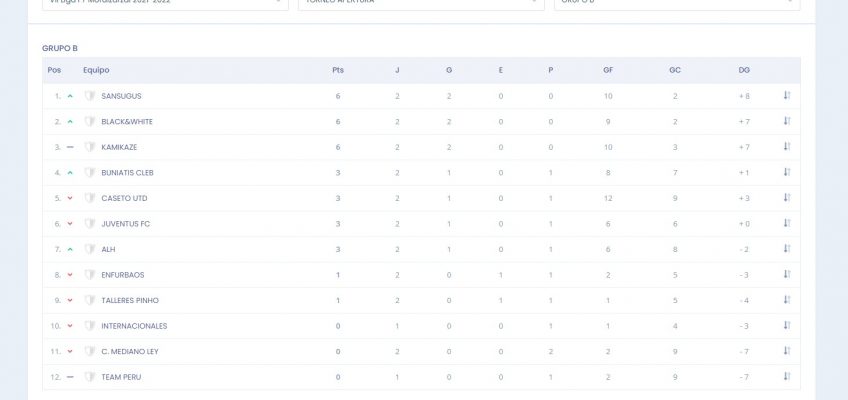Click the compare arrows icon for TEAM PERU

[787, 377]
